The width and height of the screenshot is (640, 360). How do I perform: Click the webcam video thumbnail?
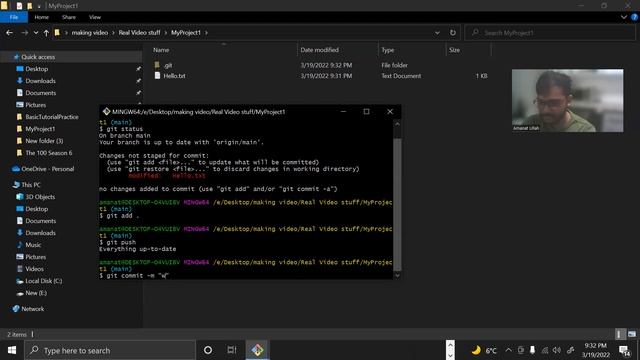point(567,100)
